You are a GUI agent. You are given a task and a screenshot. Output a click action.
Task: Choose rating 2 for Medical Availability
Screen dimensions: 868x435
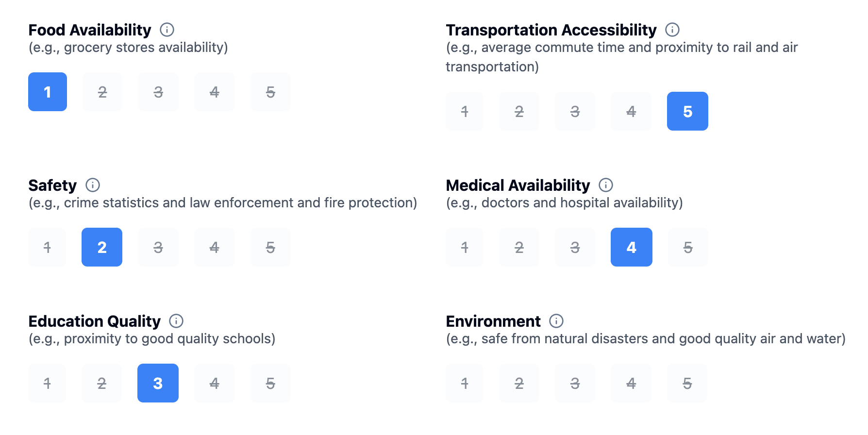tap(519, 247)
